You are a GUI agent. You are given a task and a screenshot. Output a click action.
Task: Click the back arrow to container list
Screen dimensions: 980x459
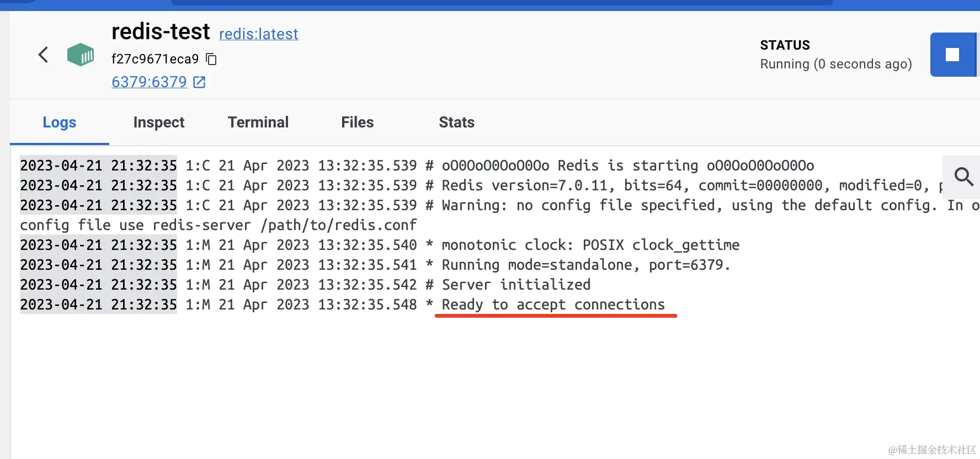click(x=43, y=55)
